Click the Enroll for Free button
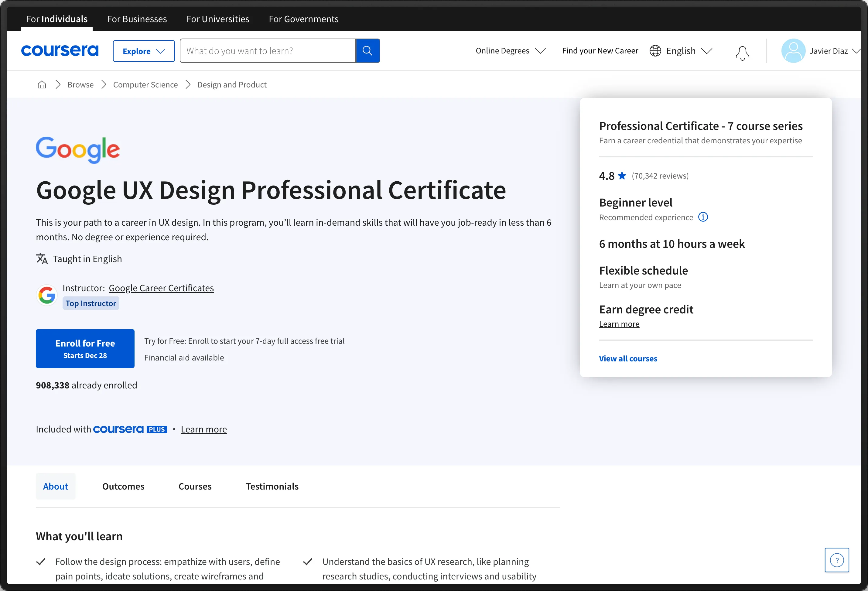 [85, 348]
